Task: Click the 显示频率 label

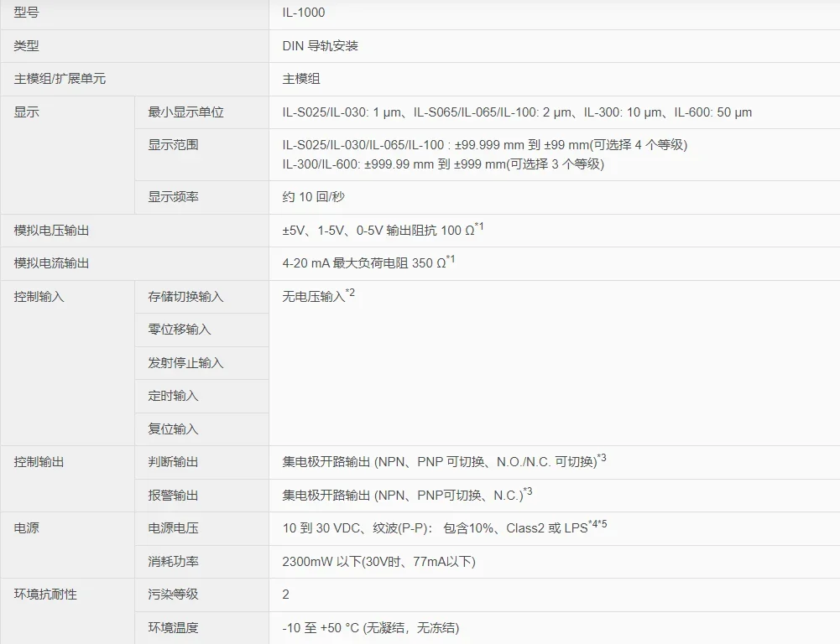Action: pyautogui.click(x=173, y=196)
